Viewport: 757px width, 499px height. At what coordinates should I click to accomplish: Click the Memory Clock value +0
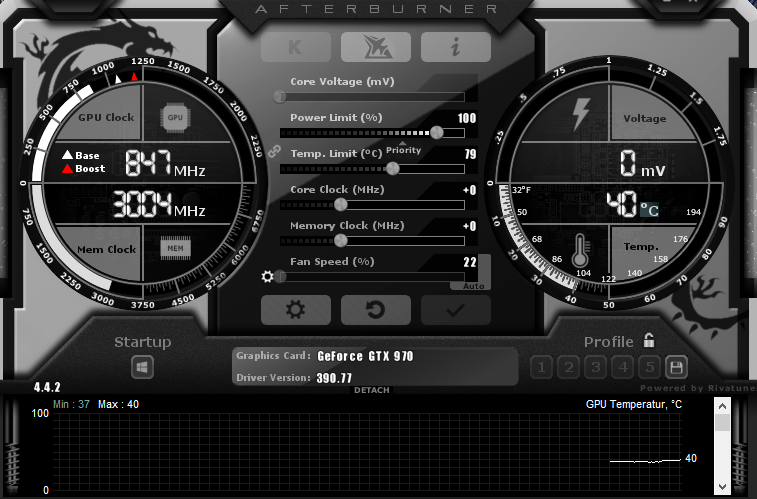click(x=470, y=226)
